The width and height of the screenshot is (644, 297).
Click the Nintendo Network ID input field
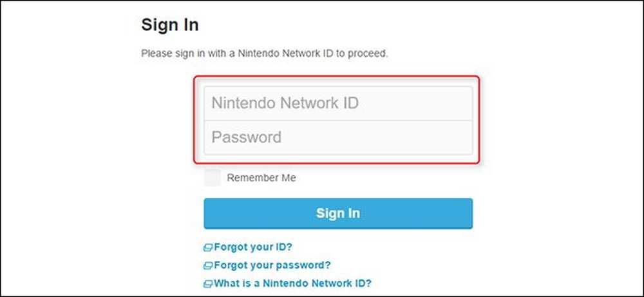(338, 103)
